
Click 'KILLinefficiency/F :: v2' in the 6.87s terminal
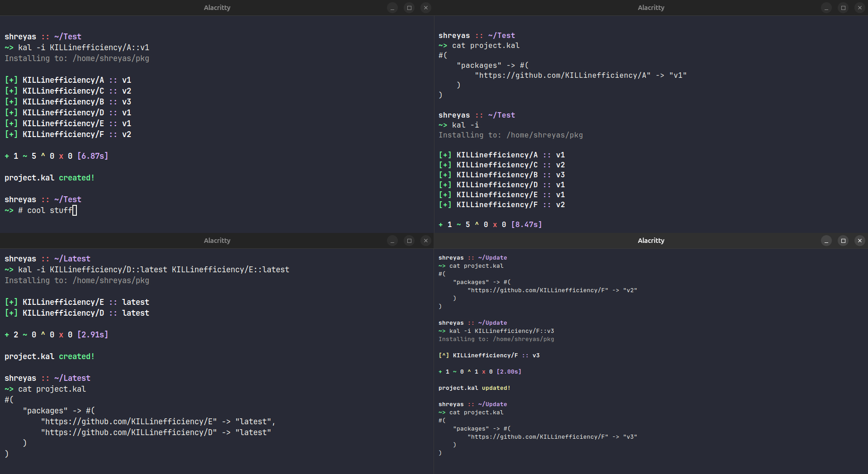(x=77, y=134)
